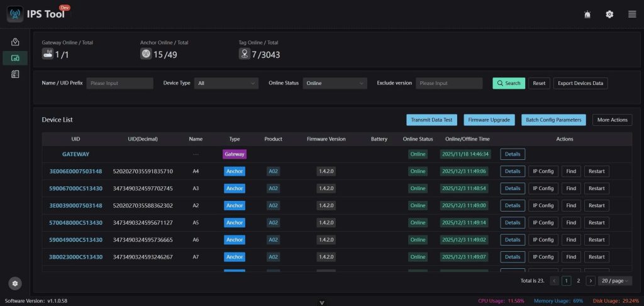Viewport: 644px width, 306px height.
Task: Click the Online/Offline Time column header
Action: click(x=467, y=139)
